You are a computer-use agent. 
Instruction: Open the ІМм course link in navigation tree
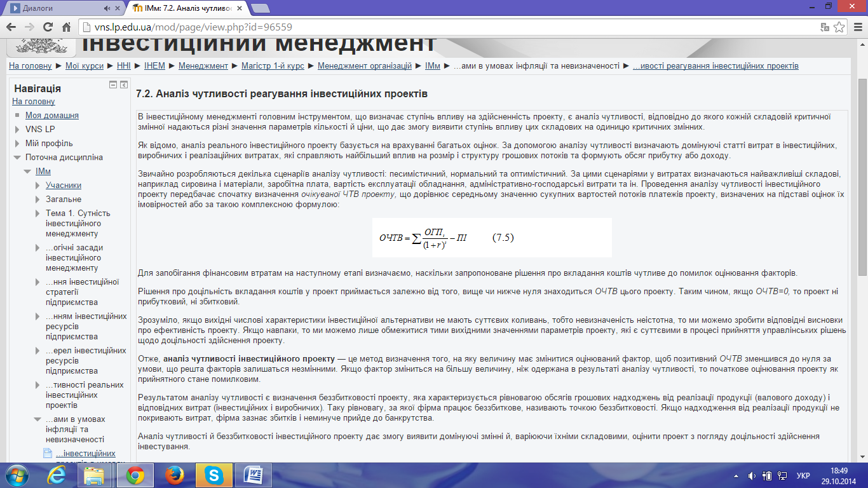43,172
